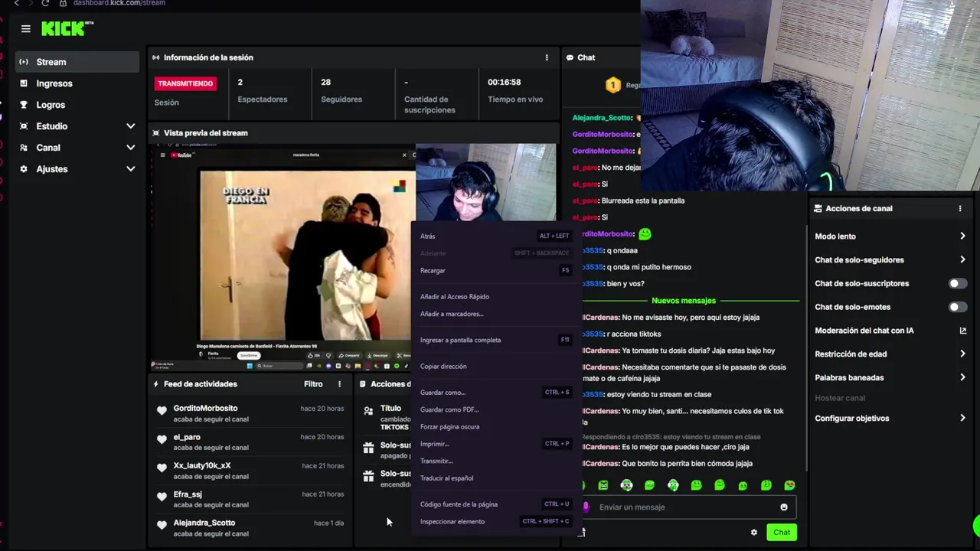Click heart icon next to Alejandra_Scotto
This screenshot has width=980, height=551.
coord(162,525)
